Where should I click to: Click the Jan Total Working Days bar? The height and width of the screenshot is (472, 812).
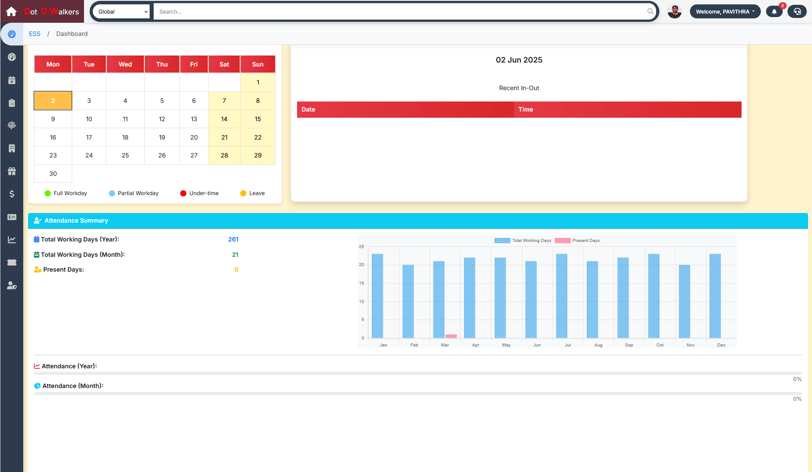click(378, 296)
